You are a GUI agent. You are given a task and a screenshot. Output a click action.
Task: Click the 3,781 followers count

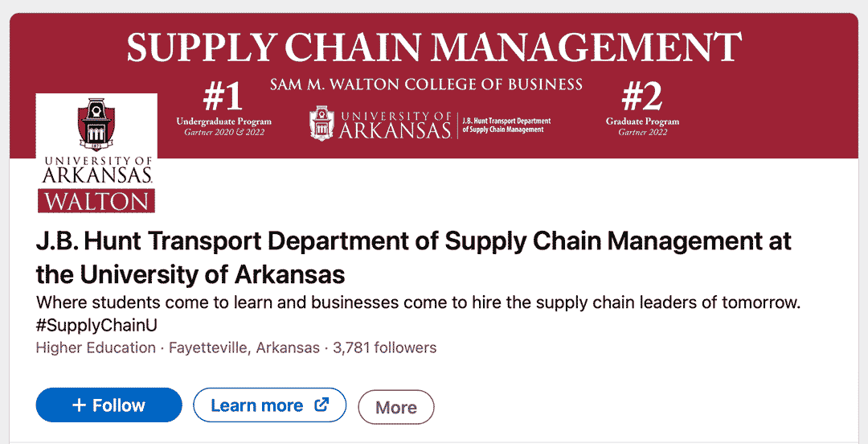(385, 348)
